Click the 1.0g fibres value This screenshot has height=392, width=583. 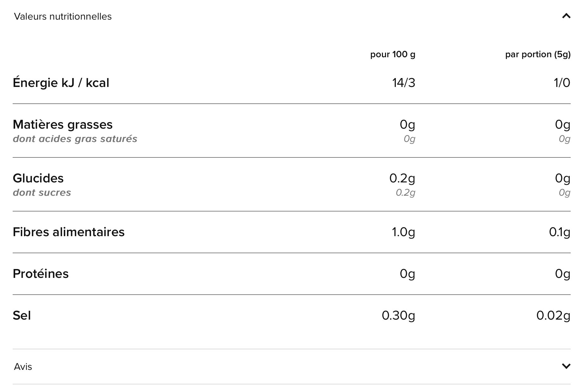[x=403, y=232]
